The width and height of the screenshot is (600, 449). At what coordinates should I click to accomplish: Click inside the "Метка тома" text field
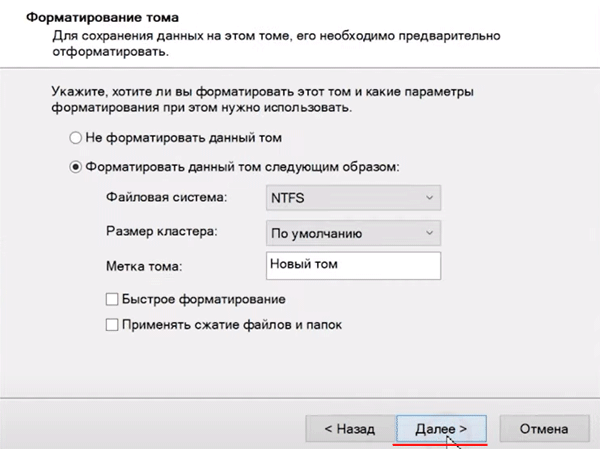pyautogui.click(x=352, y=266)
